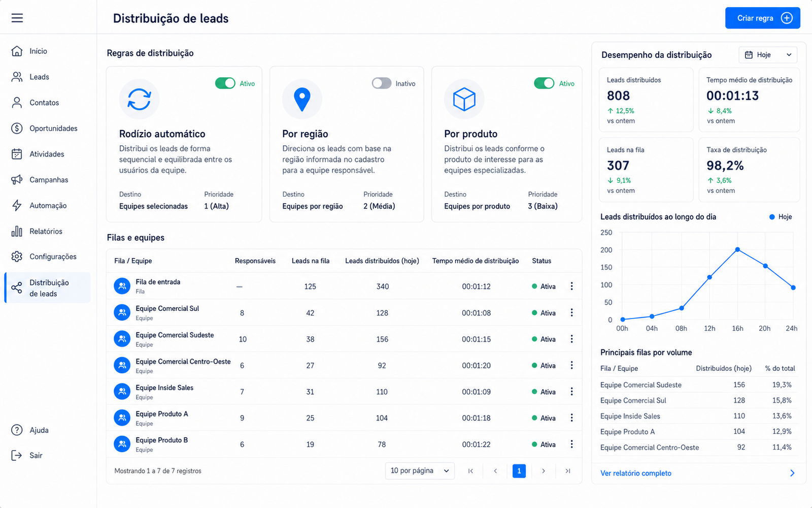Open the hamburger menu icon
The height and width of the screenshot is (508, 812).
pyautogui.click(x=17, y=18)
